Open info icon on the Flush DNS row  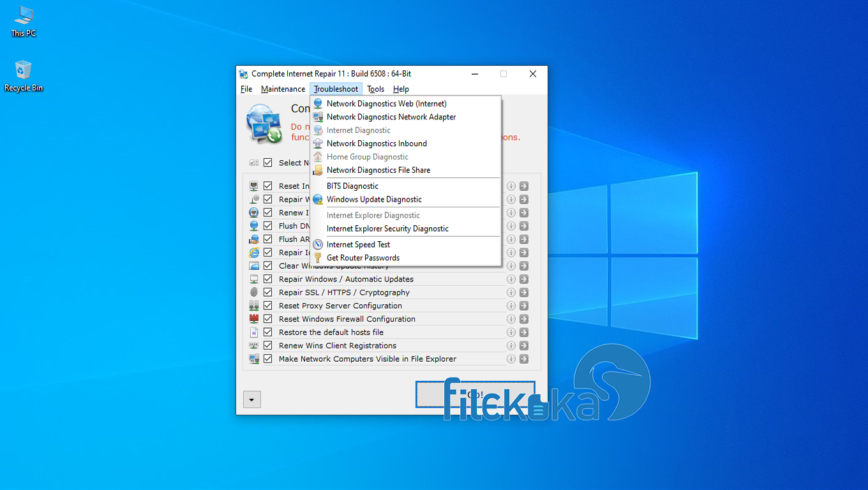pos(511,226)
